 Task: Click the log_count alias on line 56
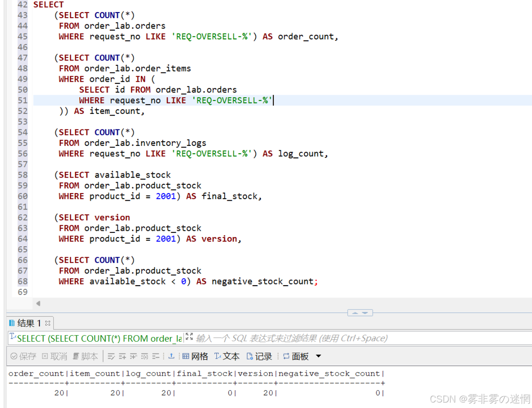301,154
